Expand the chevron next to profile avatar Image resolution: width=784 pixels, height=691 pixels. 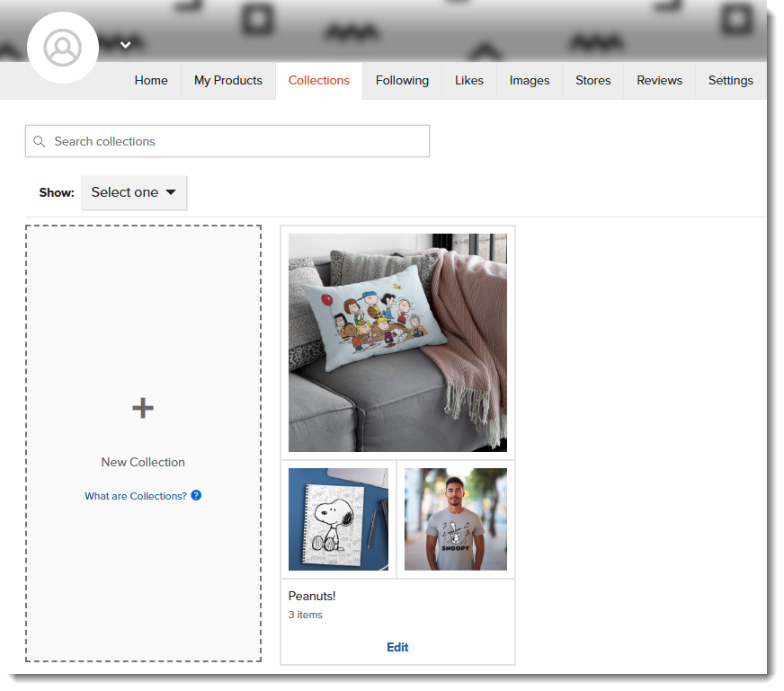coord(126,45)
